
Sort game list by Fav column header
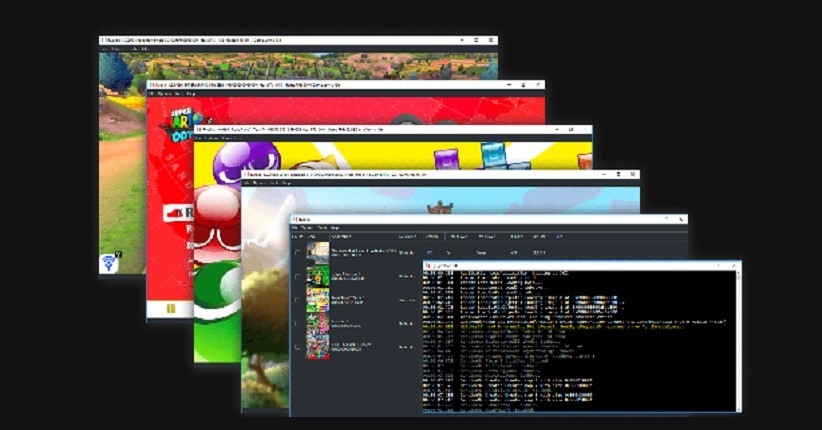(295, 236)
